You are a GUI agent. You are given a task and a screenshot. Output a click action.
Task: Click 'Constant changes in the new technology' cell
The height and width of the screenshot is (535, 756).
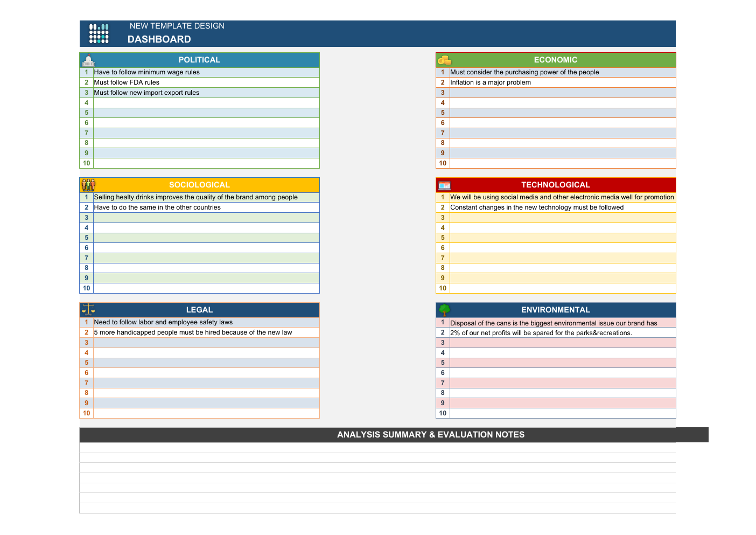click(563, 207)
